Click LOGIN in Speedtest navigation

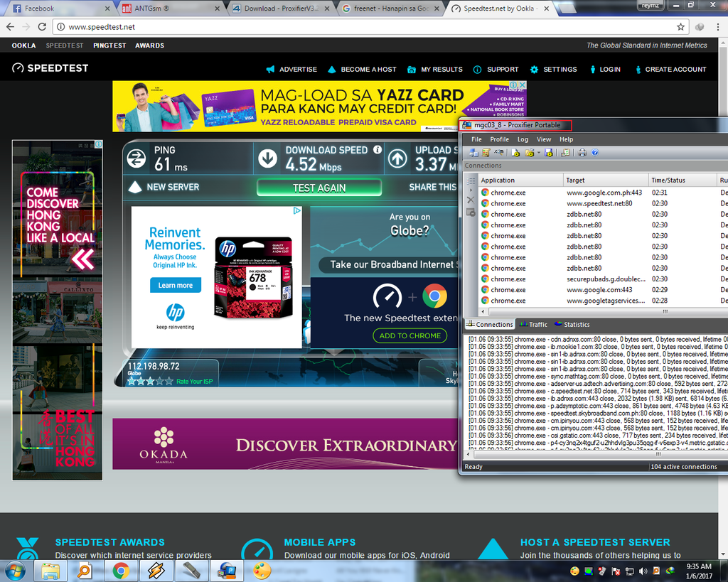606,69
